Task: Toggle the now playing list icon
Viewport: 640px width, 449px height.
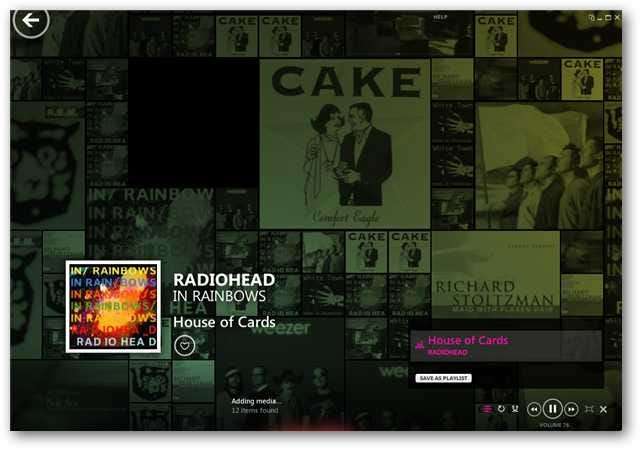Action: pyautogui.click(x=487, y=409)
